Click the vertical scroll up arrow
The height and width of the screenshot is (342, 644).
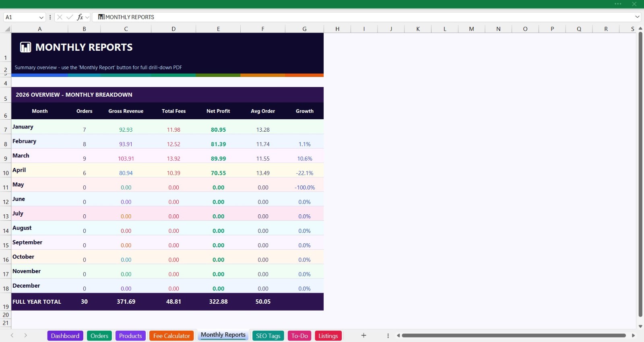click(x=640, y=29)
